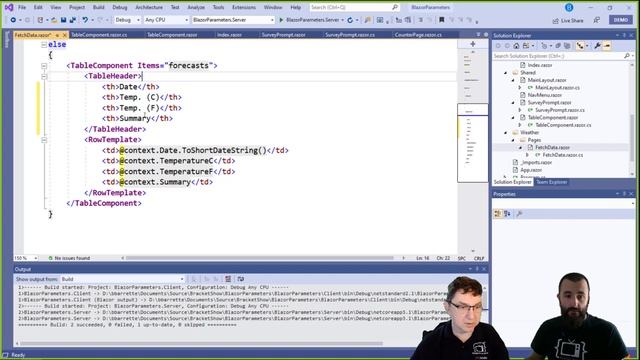Click the Visual Studio logo icon
The image size is (640, 360).
[x=8, y=7]
